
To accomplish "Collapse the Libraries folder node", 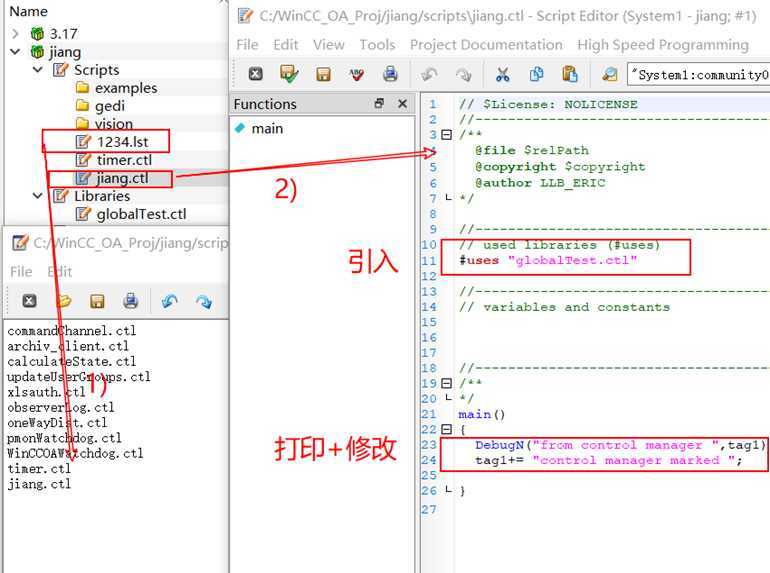I will point(38,196).
